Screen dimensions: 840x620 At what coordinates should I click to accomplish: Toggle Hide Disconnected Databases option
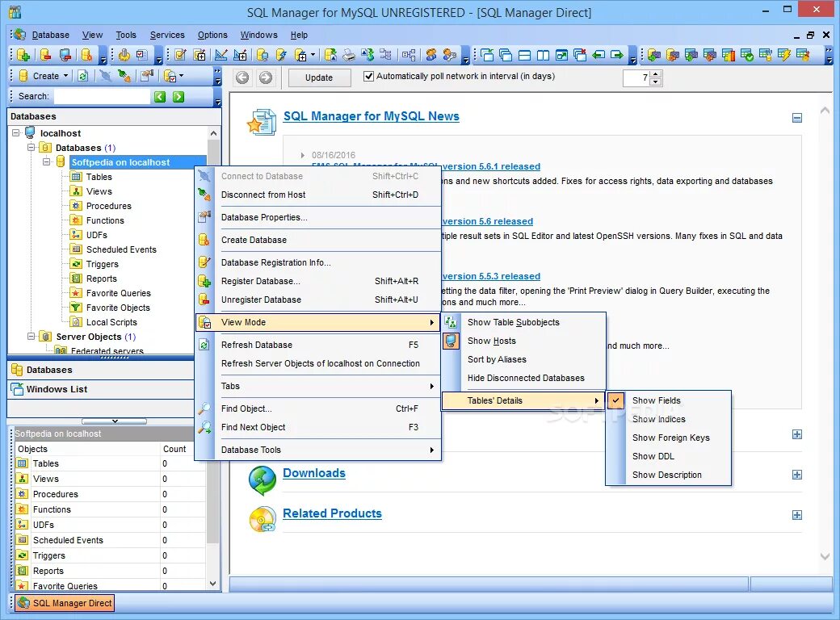[523, 378]
